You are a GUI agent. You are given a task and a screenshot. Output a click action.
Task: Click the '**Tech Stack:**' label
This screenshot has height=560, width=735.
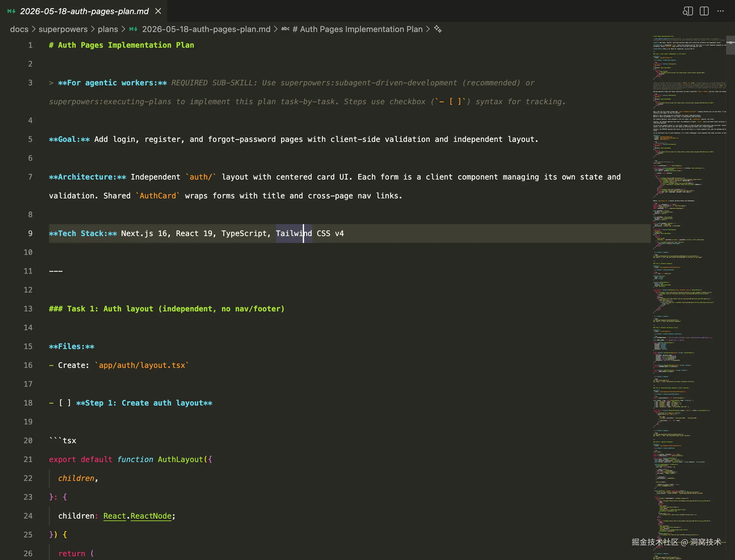pyautogui.click(x=83, y=233)
